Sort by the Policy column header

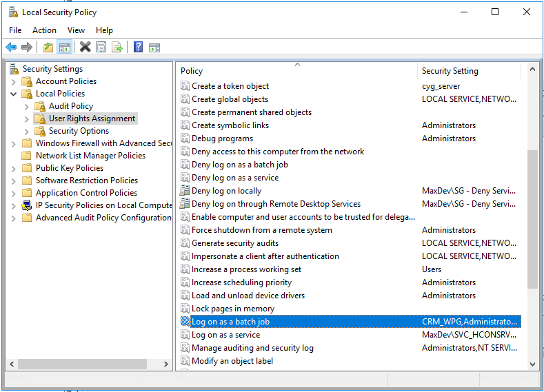(296, 71)
